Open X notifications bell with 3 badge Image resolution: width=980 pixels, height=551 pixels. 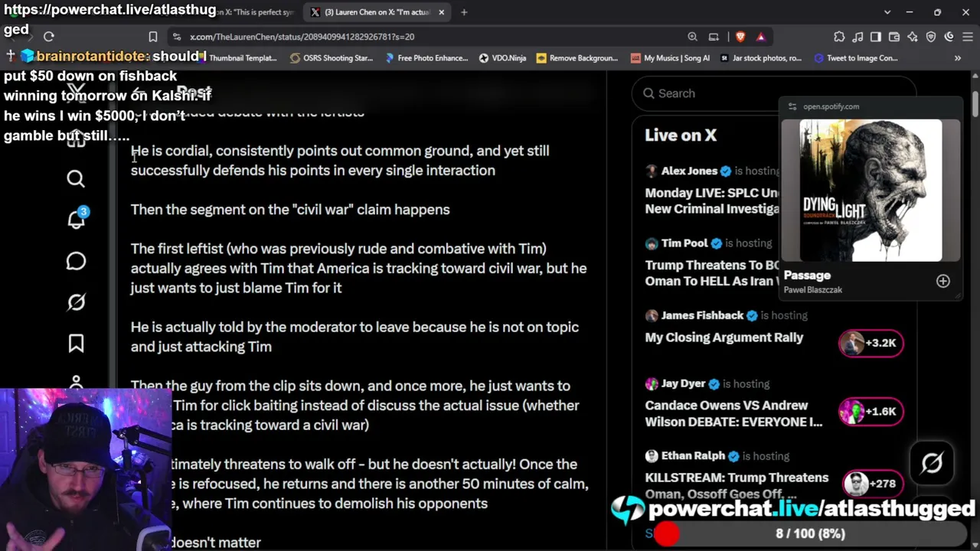(x=77, y=219)
